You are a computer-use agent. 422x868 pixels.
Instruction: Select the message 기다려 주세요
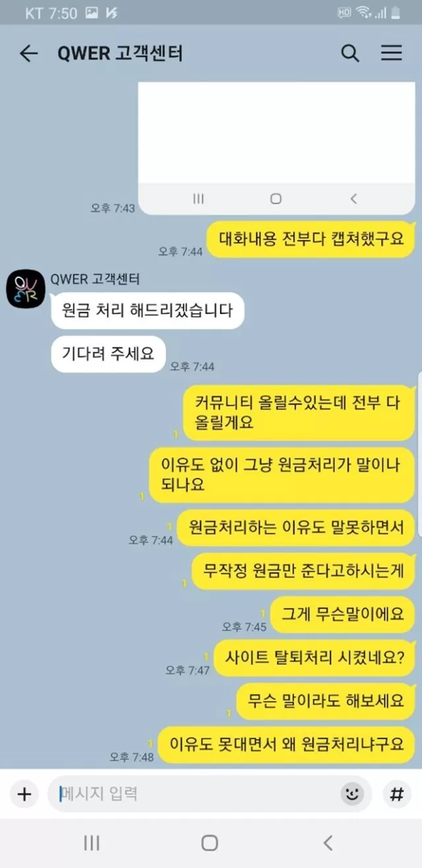point(108,353)
